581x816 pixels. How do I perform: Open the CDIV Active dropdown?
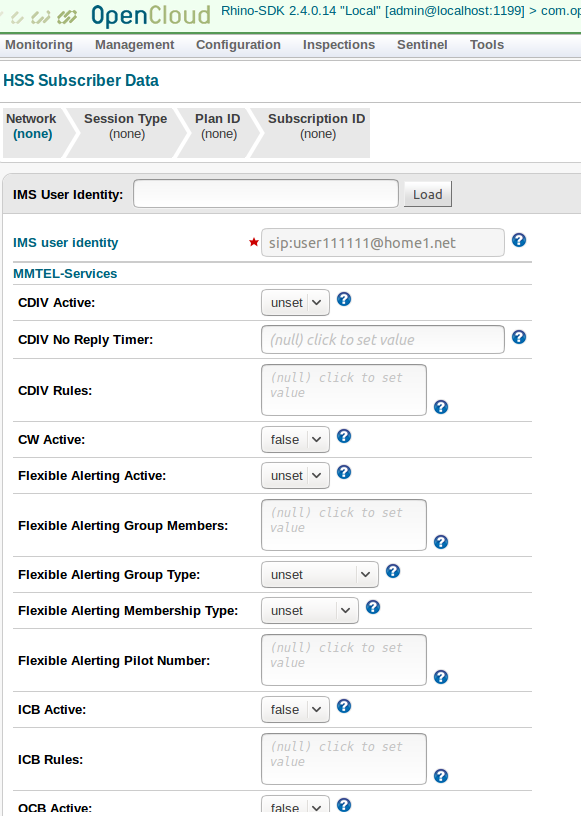point(295,301)
